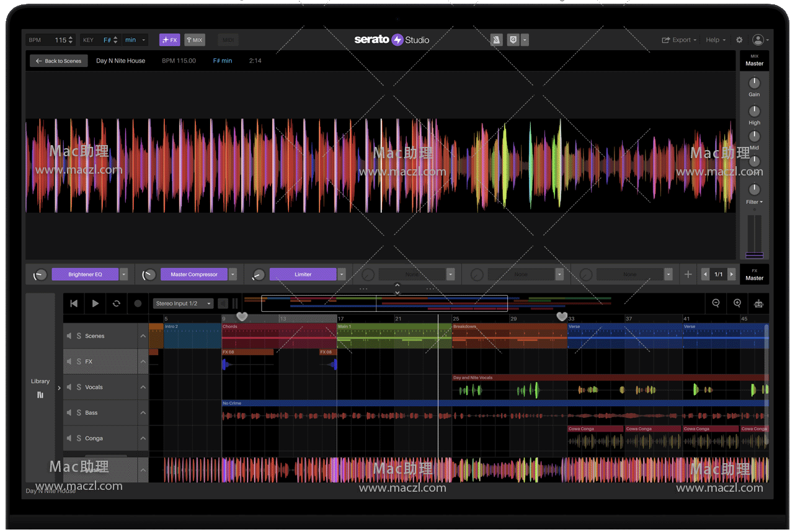The image size is (795, 532).
Task: Solo the Bass track
Action: (x=79, y=413)
